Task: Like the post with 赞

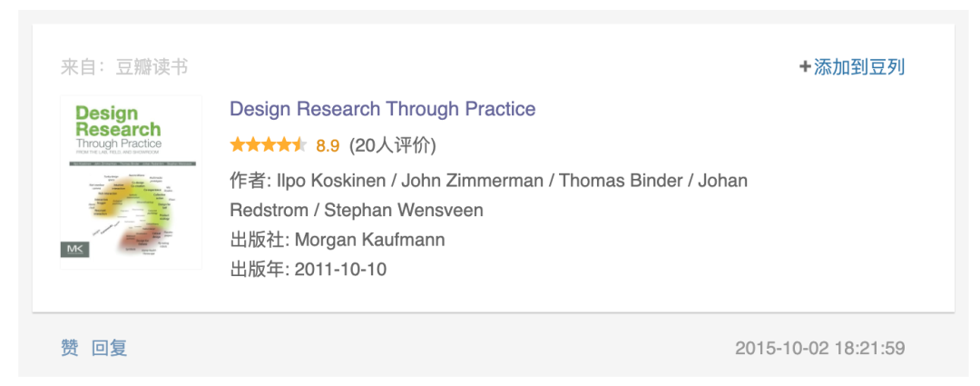Action: (x=69, y=348)
